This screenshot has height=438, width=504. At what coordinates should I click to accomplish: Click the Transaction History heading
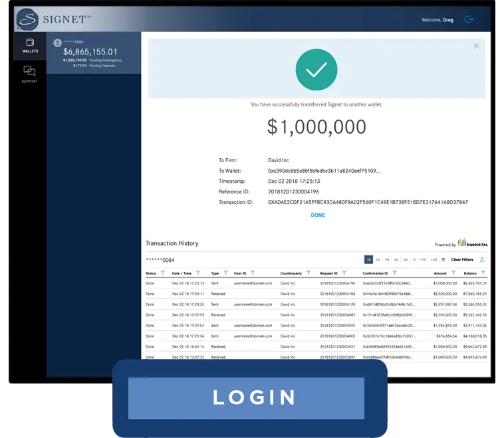[172, 243]
